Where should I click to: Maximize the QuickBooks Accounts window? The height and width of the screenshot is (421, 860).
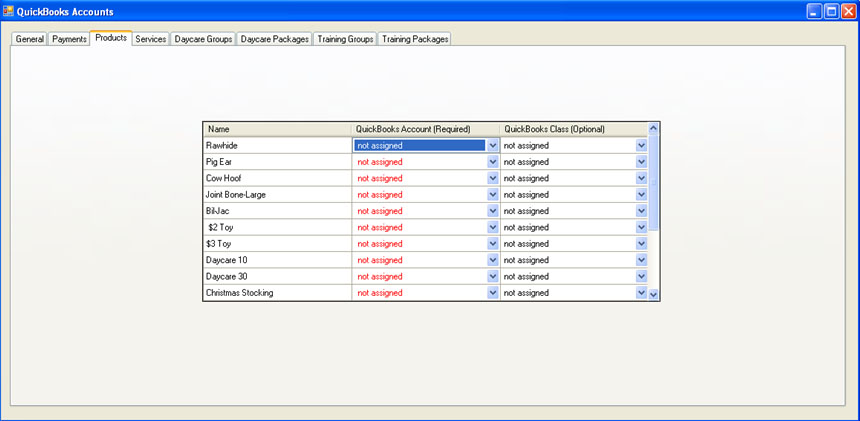click(831, 12)
